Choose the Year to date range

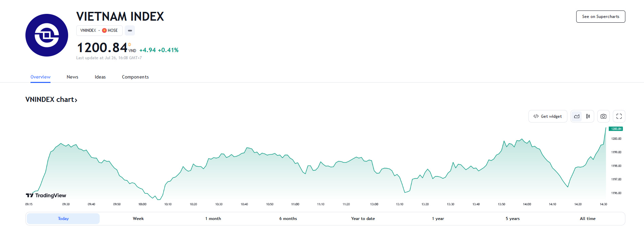click(x=363, y=219)
